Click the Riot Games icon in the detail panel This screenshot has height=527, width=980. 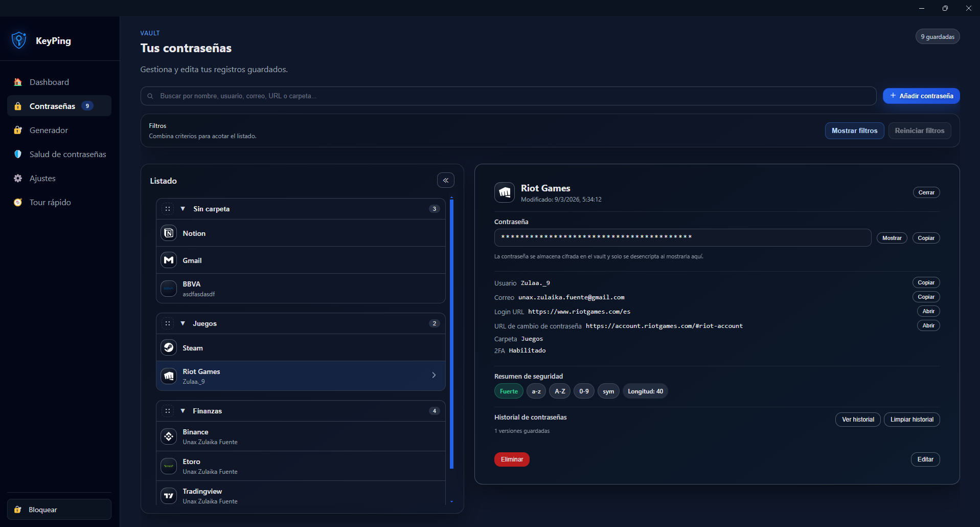click(x=505, y=192)
